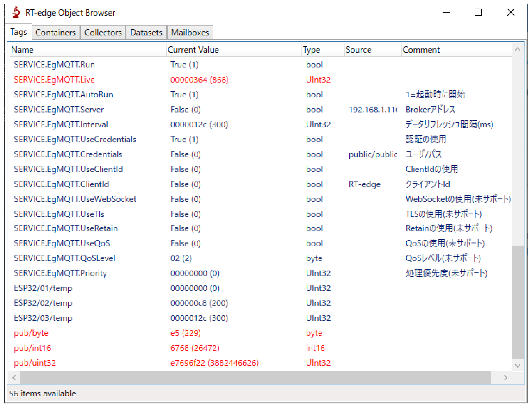Click the byte type in QoSLevel row

point(314,258)
